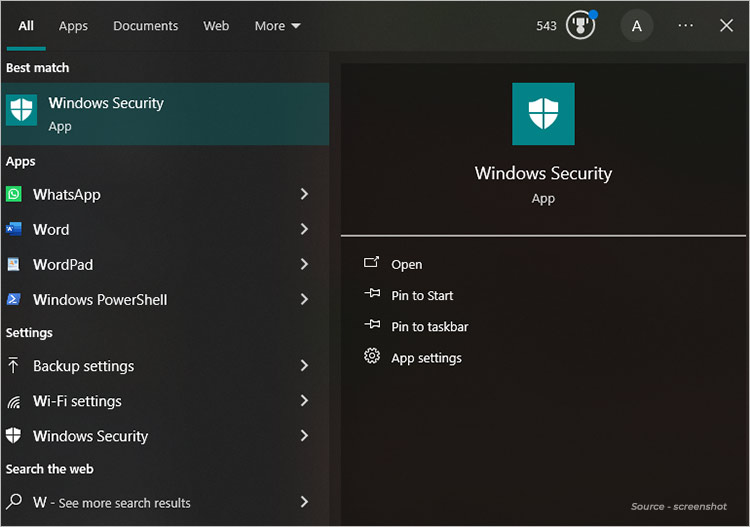The image size is (750, 527).
Task: Click the gear icon beside App settings
Action: 372,356
